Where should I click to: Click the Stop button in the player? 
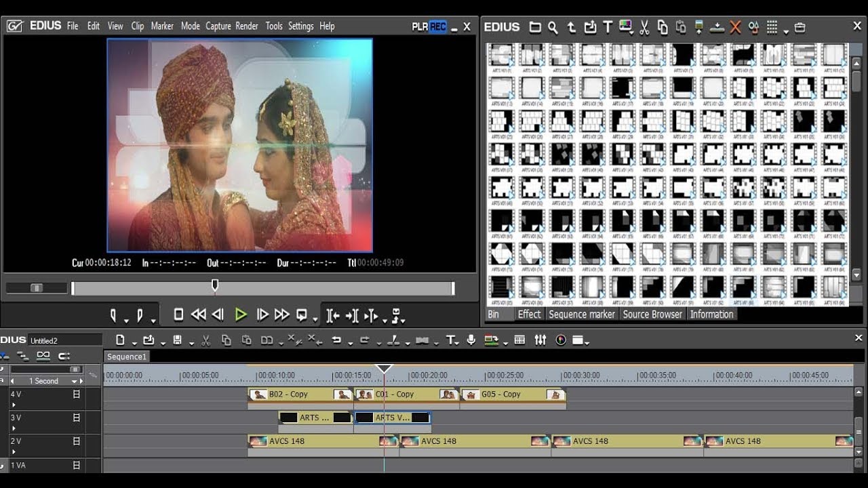[178, 314]
